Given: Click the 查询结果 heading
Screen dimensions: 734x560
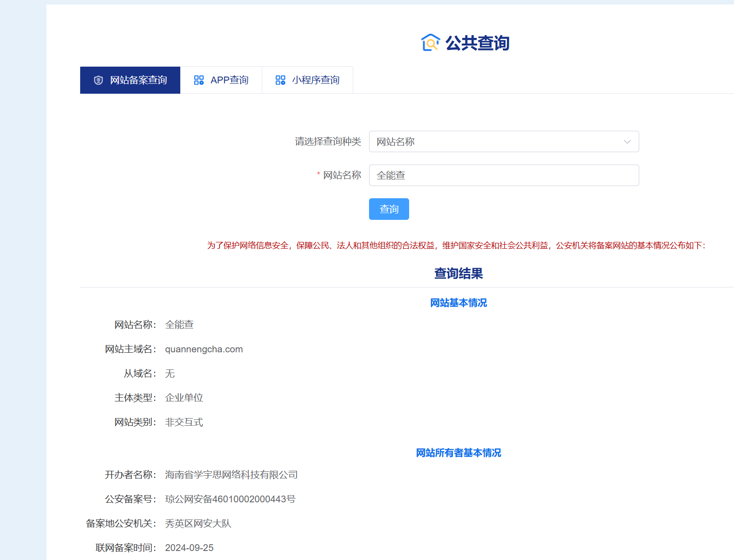Looking at the screenshot, I should tap(458, 273).
